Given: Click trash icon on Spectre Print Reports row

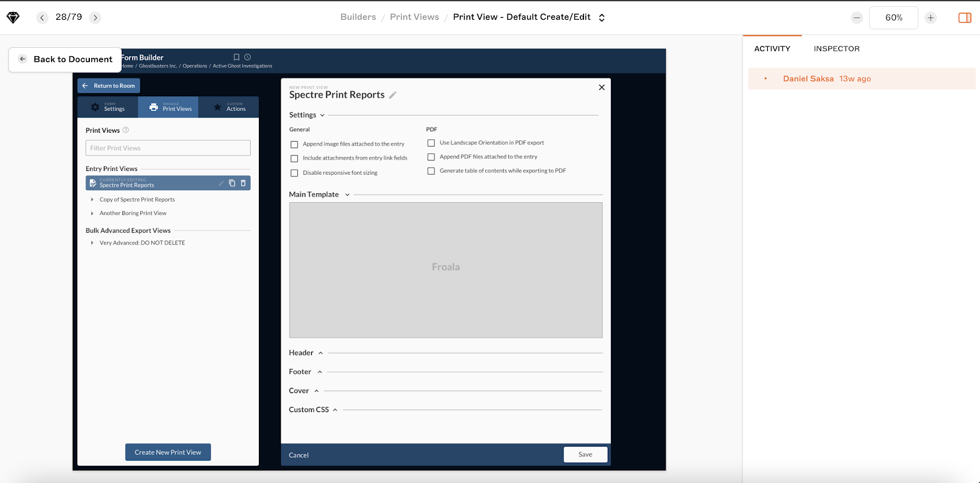Looking at the screenshot, I should tap(243, 183).
